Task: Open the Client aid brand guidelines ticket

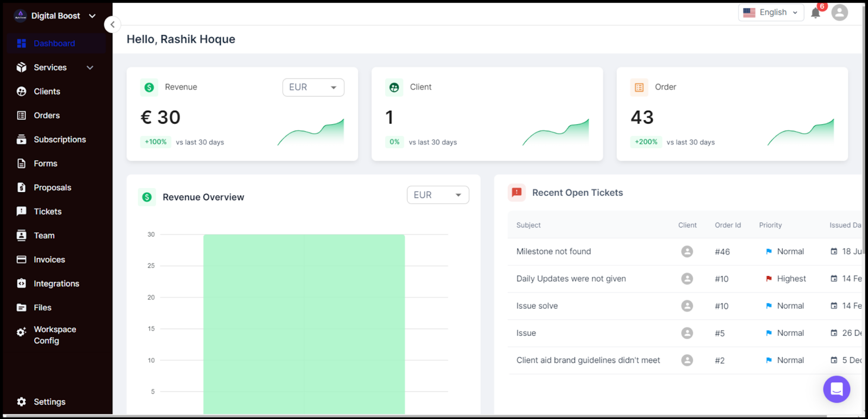Action: tap(588, 360)
